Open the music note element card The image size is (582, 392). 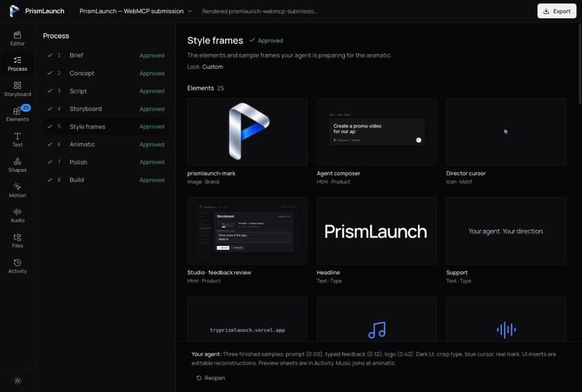pyautogui.click(x=377, y=318)
